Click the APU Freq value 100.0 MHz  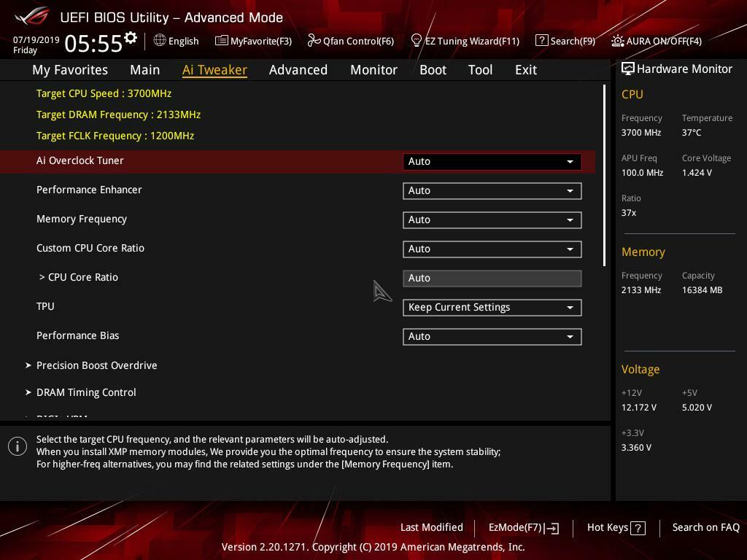[x=642, y=172]
